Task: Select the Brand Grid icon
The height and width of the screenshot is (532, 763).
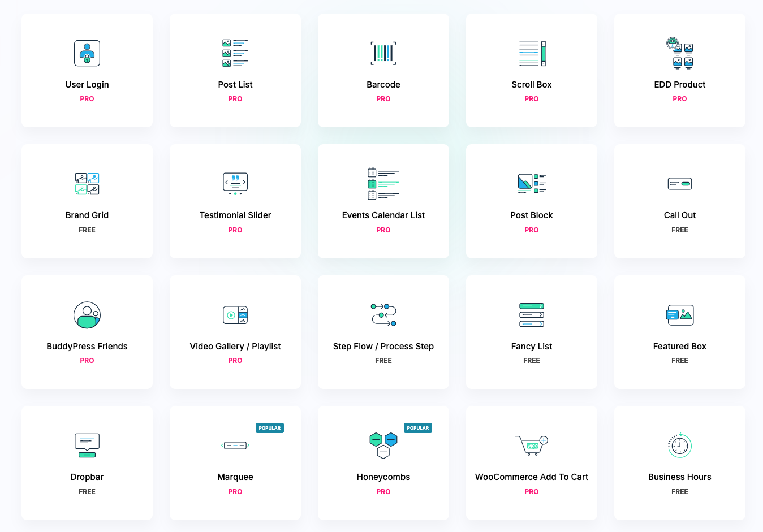Action: coord(87,184)
